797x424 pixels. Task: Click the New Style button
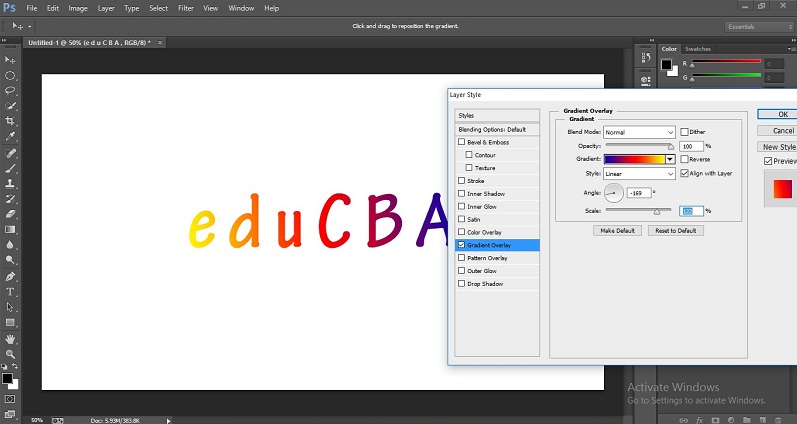pos(777,147)
